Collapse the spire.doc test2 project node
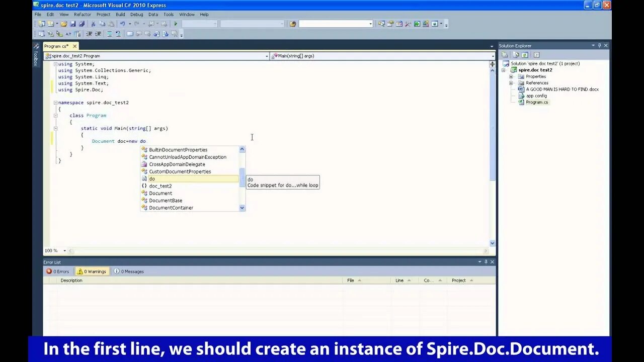The width and height of the screenshot is (644, 362). coord(503,70)
